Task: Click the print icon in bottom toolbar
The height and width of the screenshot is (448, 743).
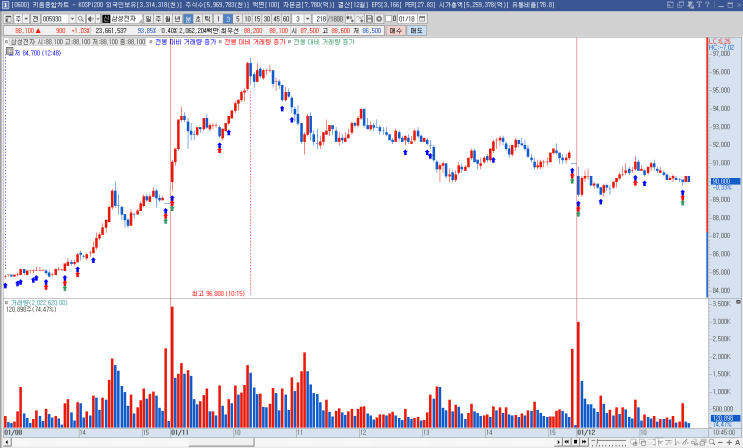Action: coord(702,442)
